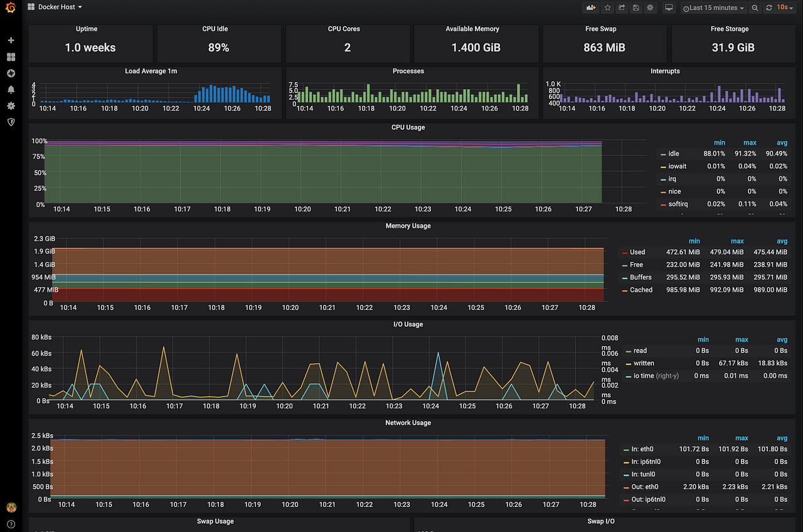Open the Configuration gear in sidebar
Viewport: 803px width, 532px height.
[11, 106]
